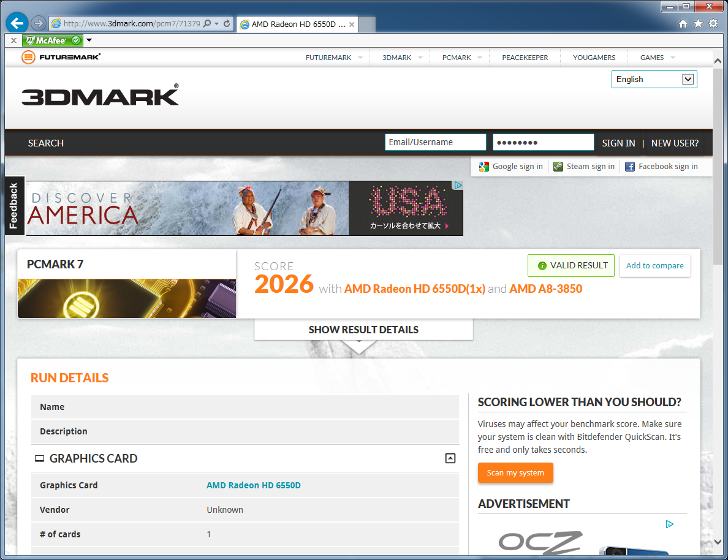Click the VALID RESULT badge
The width and height of the screenshot is (728, 560).
pyautogui.click(x=571, y=266)
